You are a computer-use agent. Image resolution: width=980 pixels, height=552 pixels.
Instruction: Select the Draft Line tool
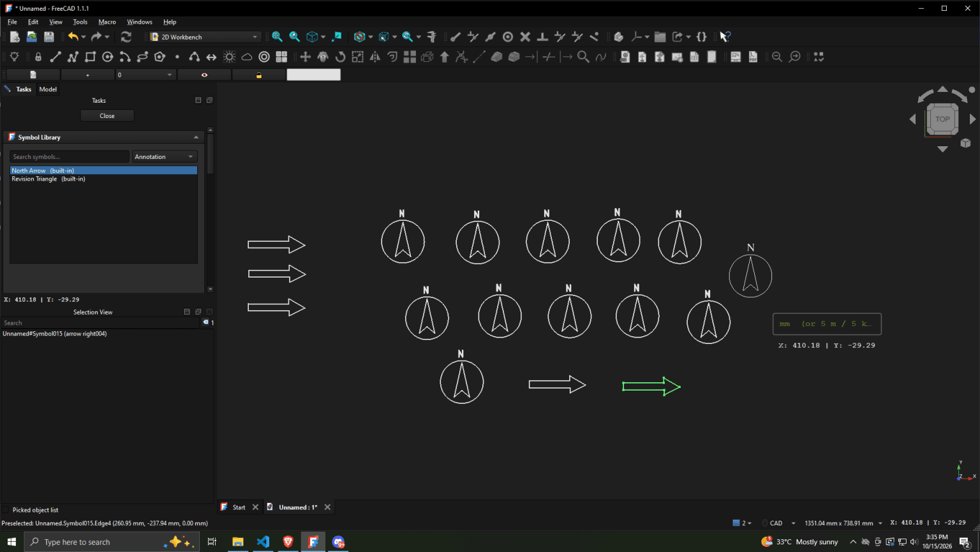[56, 57]
